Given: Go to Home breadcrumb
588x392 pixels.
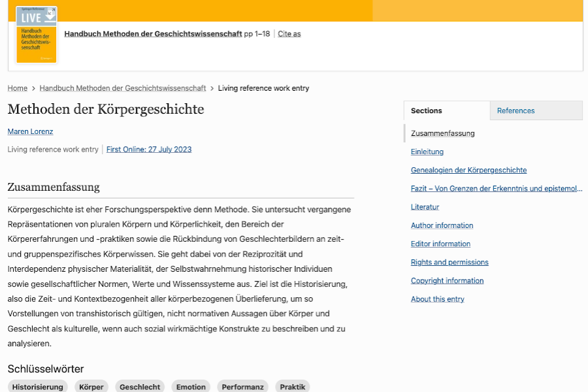Looking at the screenshot, I should (18, 88).
